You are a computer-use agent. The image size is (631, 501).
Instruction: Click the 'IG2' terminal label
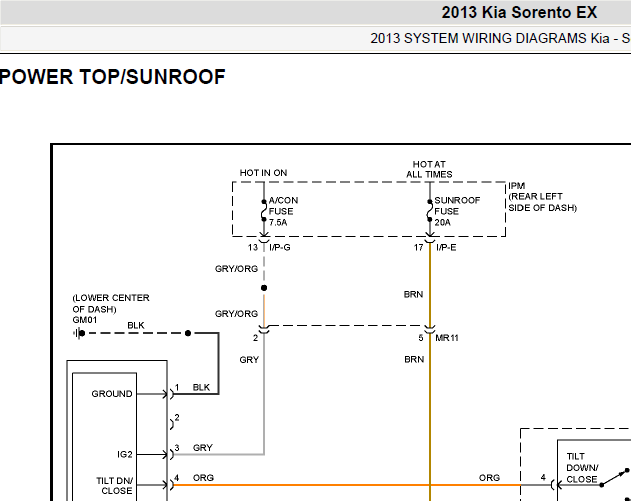click(125, 455)
